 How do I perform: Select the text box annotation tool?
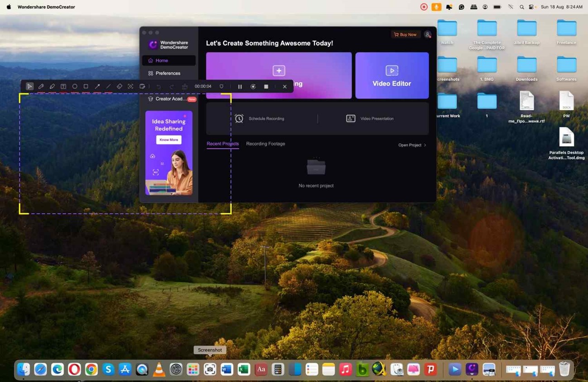pos(63,87)
